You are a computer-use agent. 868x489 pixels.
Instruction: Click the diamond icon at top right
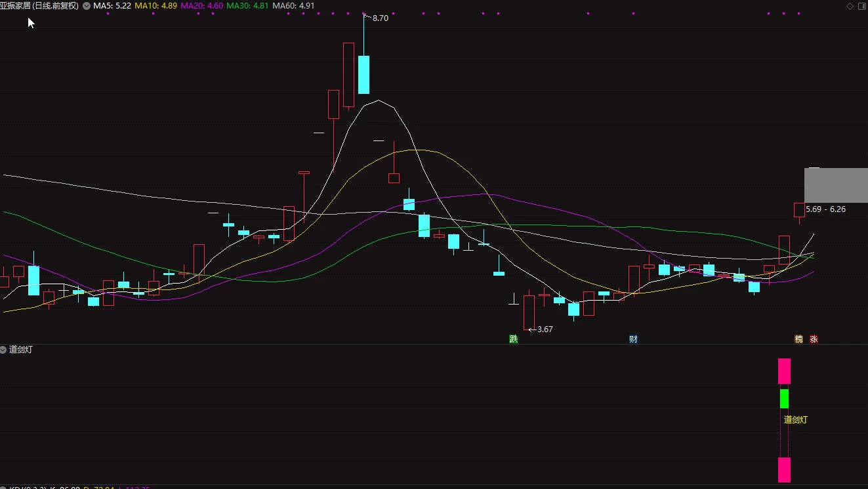pyautogui.click(x=850, y=6)
